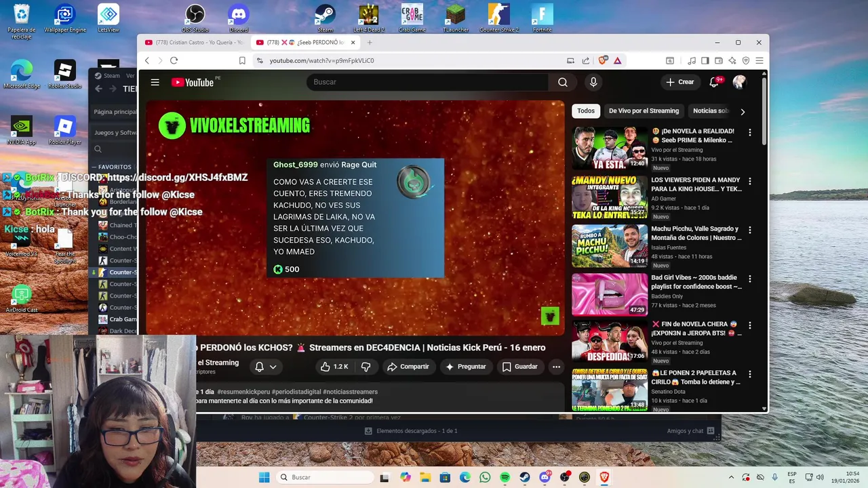
Task: Click the Guardar button
Action: coord(519,367)
